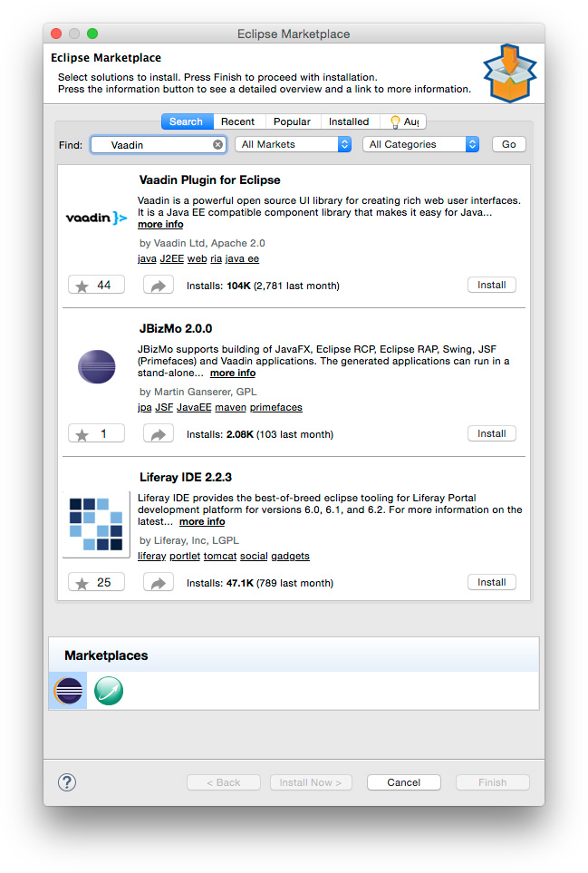Click the web tag link
Viewport: 588px width, 873px height.
[x=197, y=259]
